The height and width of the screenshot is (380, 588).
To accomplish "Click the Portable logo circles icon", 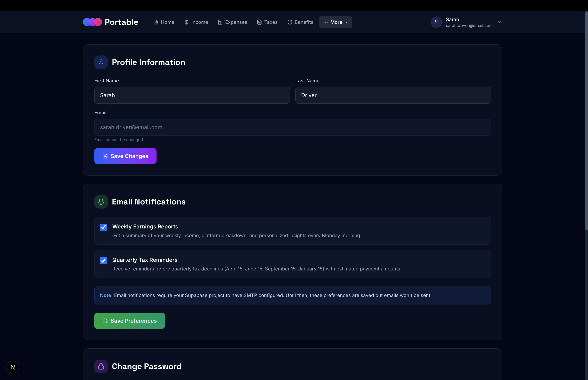I will (92, 22).
